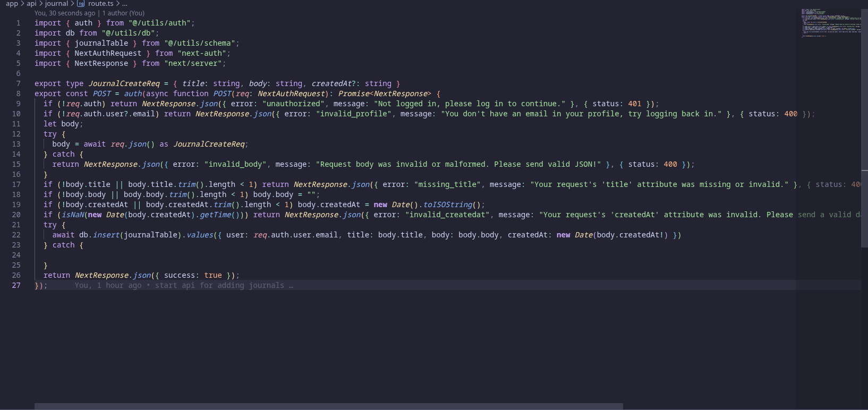Image resolution: width=868 pixels, height=410 pixels.
Task: Click the TypeScript file icon in breadcrumbs
Action: 81,4
